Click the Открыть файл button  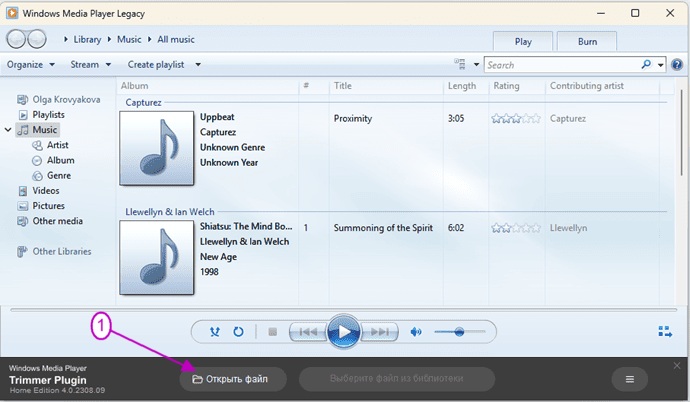point(233,379)
